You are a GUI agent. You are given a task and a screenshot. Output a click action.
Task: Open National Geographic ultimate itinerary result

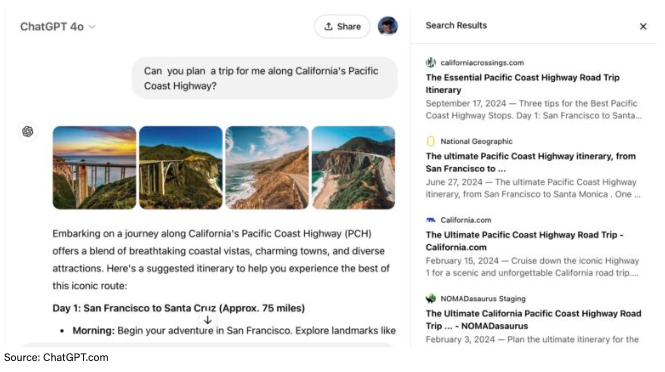pos(531,162)
